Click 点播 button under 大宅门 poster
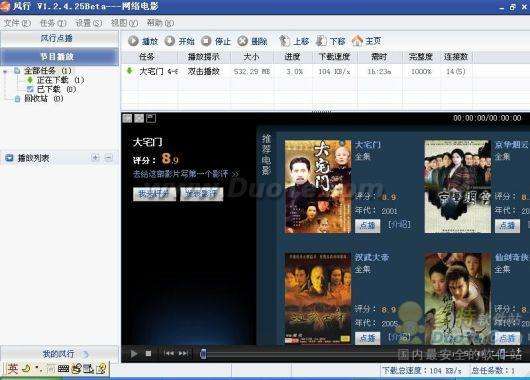The width and height of the screenshot is (530, 380). tap(367, 225)
